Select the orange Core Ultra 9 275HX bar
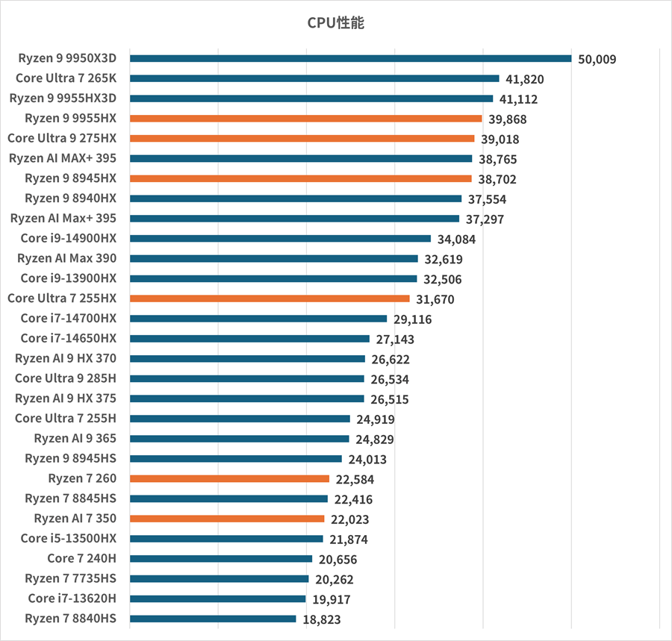Image resolution: width=672 pixels, height=641 pixels. pyautogui.click(x=302, y=138)
